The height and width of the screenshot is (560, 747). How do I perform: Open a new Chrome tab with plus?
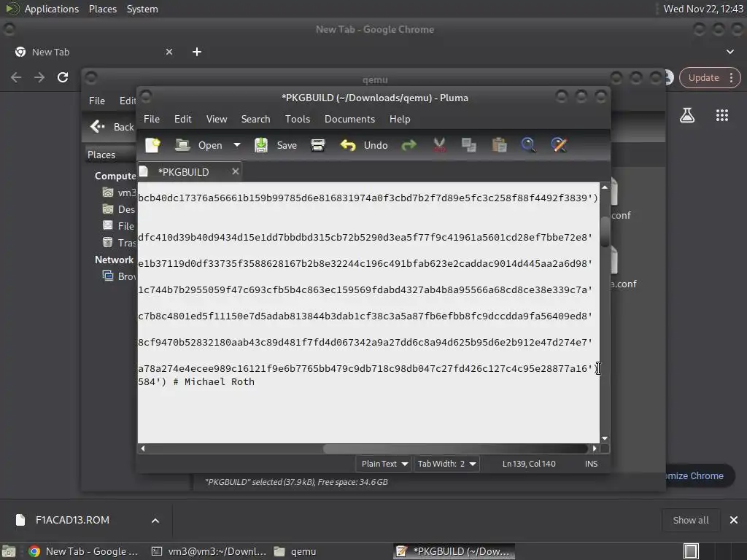197,52
